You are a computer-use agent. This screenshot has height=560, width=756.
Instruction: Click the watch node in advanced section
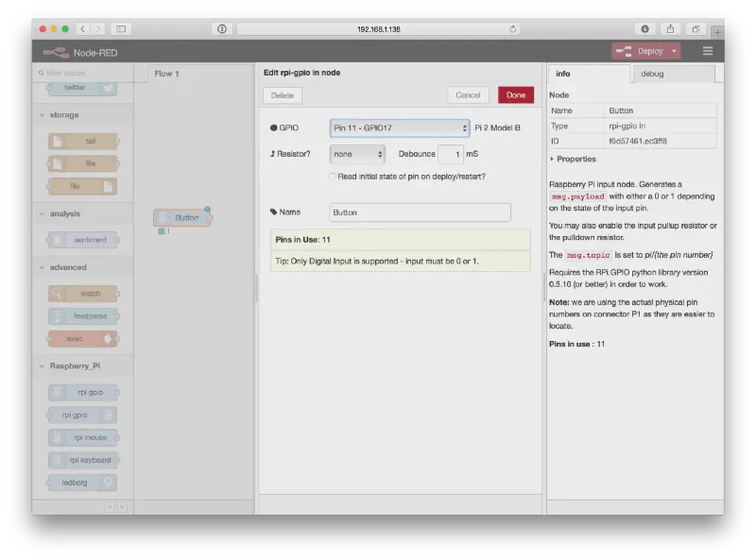82,294
